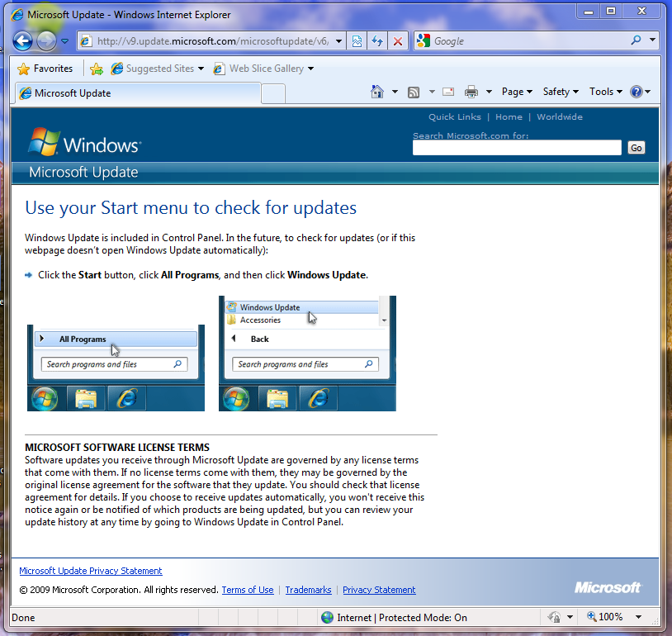
Task: Refresh the page with the Refresh icon
Action: (x=377, y=41)
